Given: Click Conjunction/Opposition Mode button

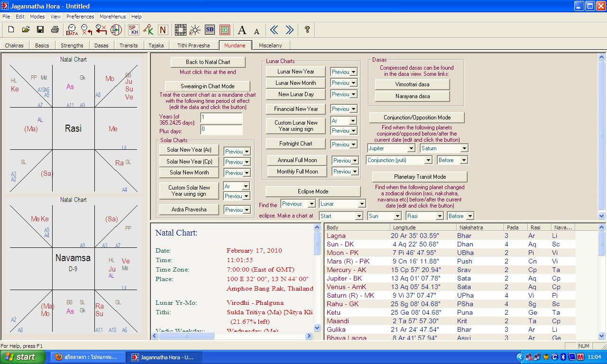Looking at the screenshot, I should coord(417,118).
